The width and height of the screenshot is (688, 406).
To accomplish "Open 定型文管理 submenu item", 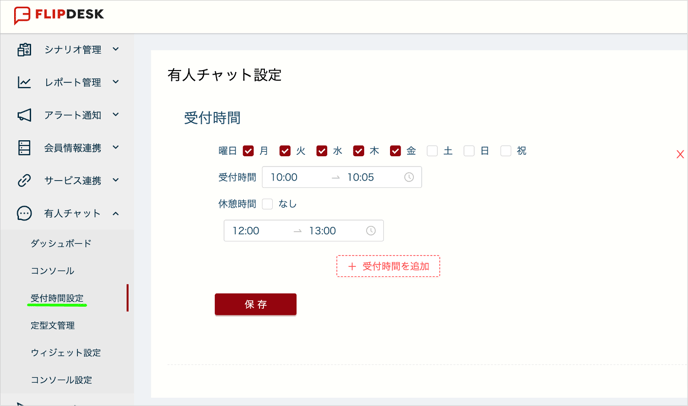I will 53,325.
